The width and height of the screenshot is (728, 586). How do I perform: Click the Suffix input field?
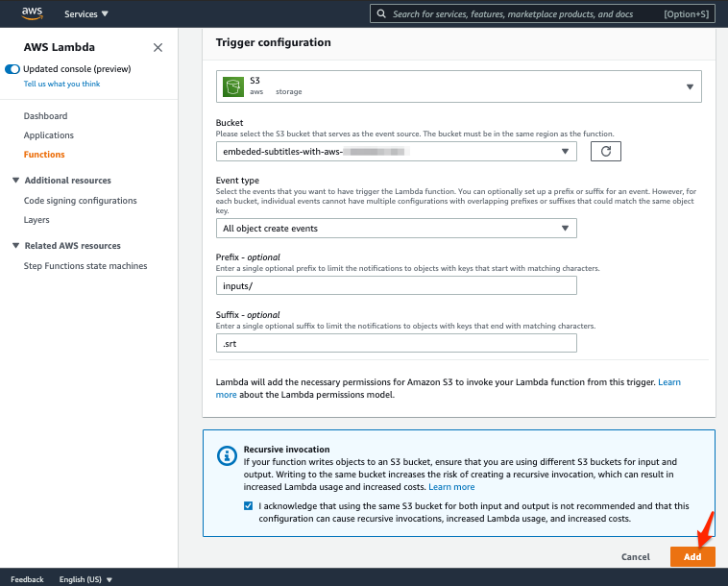click(x=396, y=344)
